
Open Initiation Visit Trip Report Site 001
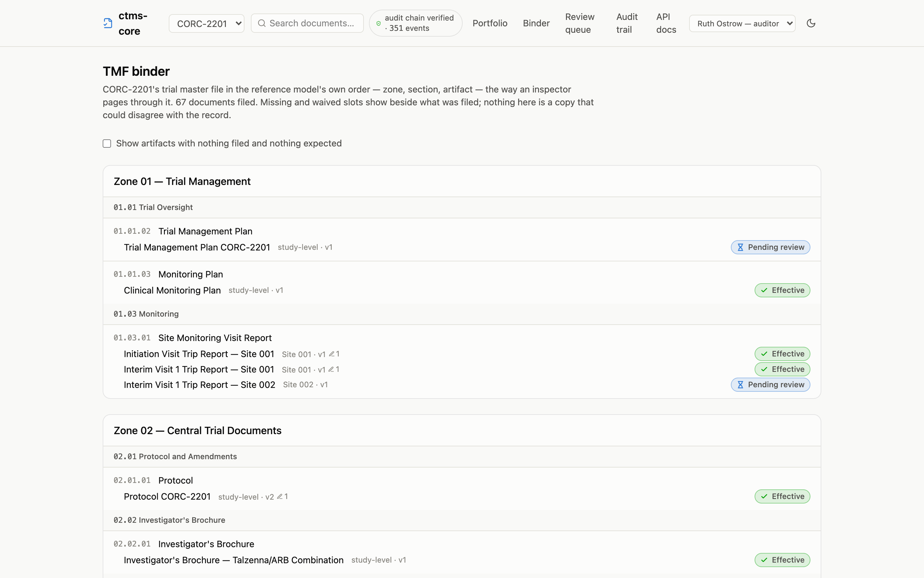click(199, 354)
